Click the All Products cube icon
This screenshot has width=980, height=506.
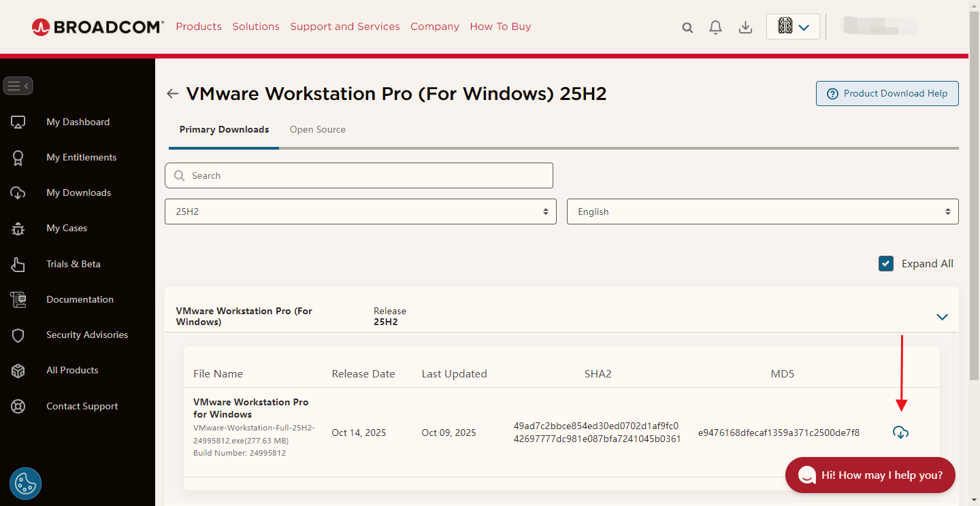pos(18,371)
